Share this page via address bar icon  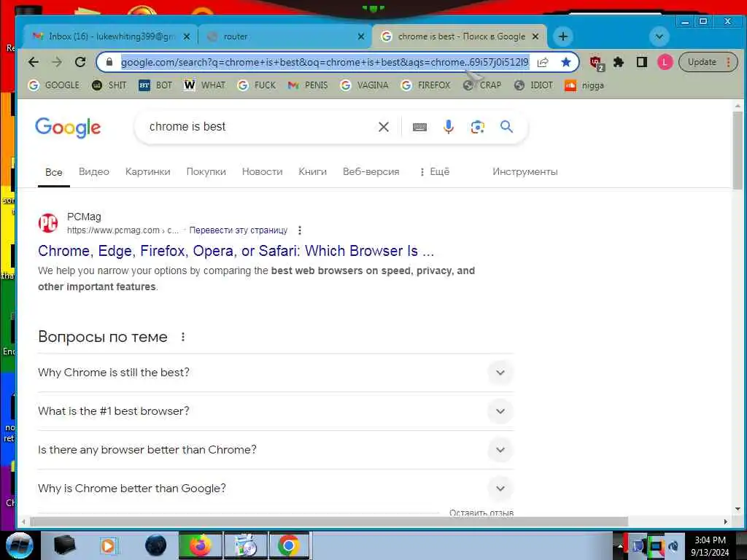pos(543,63)
